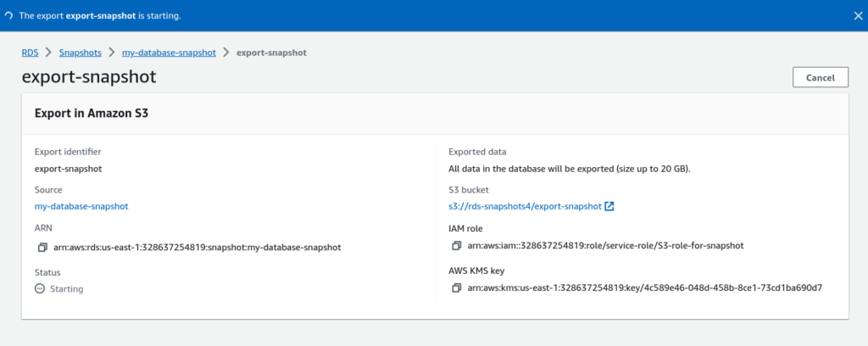Cancel the snapshot export
868x346 pixels.
[x=820, y=77]
